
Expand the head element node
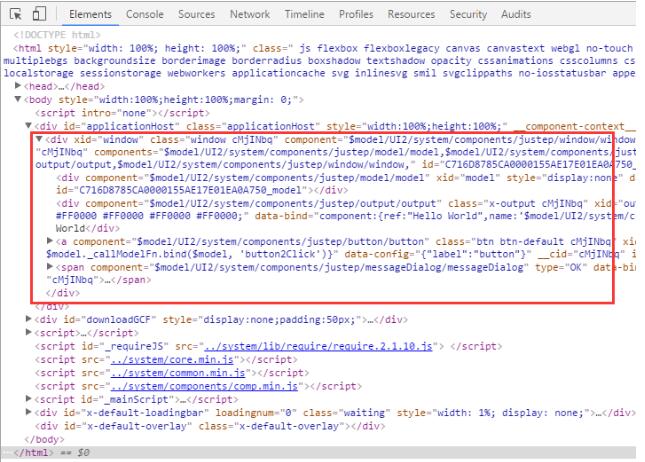(x=18, y=86)
